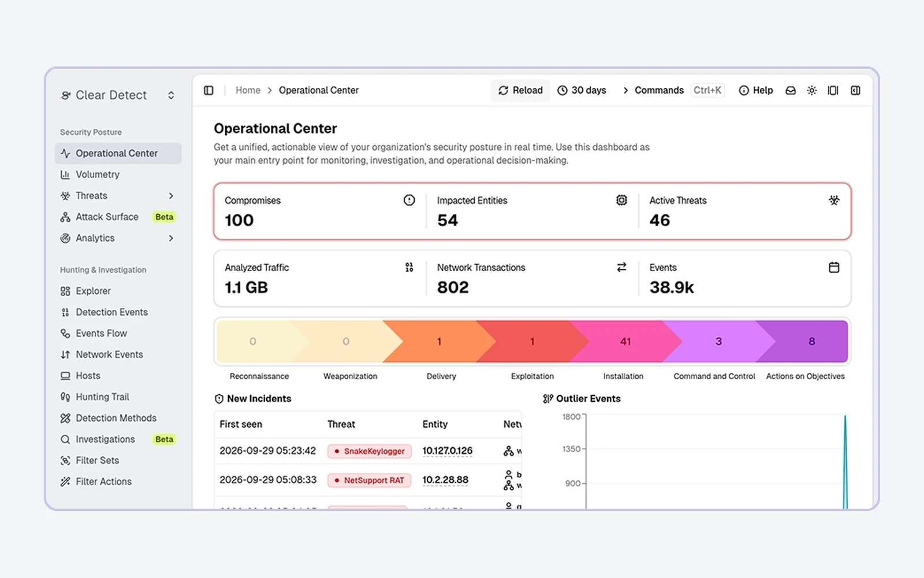Image resolution: width=924 pixels, height=578 pixels.
Task: Open the Help menu
Action: [x=756, y=90]
